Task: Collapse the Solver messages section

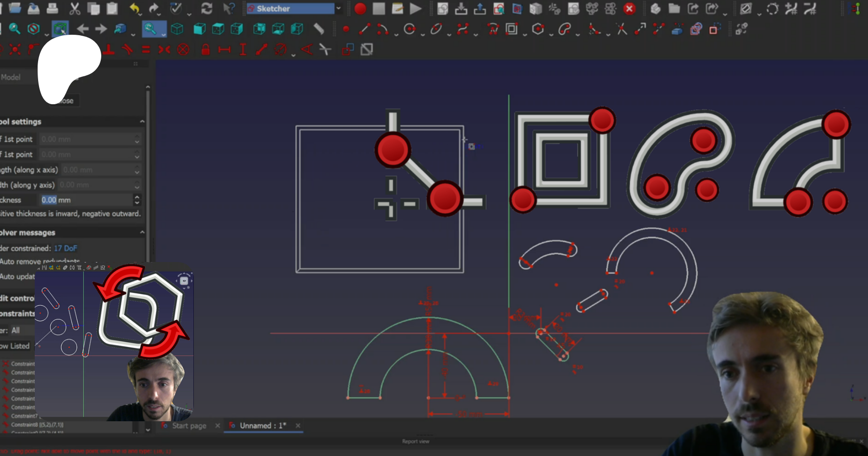Action: [142, 233]
